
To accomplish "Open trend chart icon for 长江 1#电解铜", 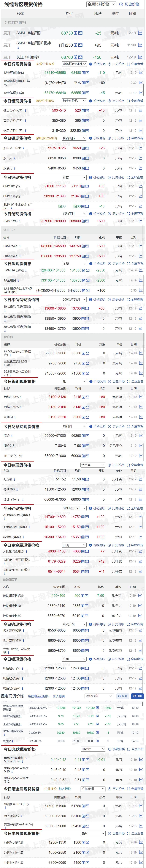I will pyautogui.click(x=140, y=57).
